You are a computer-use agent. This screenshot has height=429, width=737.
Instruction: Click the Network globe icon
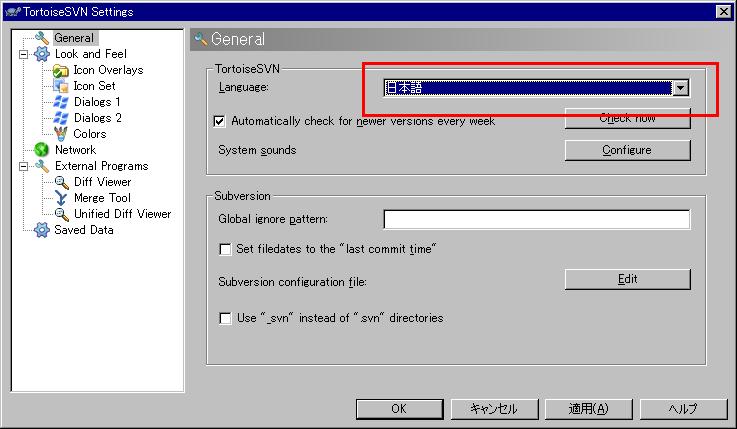click(42, 150)
